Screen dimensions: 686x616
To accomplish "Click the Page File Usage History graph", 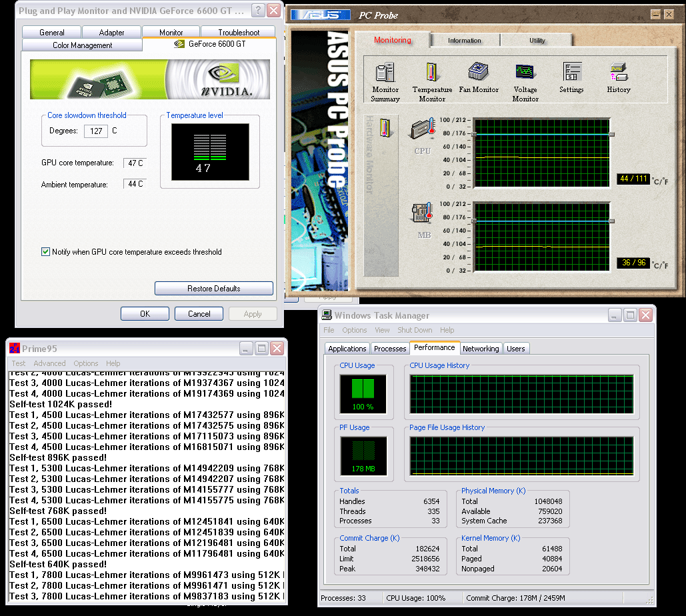I will point(521,456).
